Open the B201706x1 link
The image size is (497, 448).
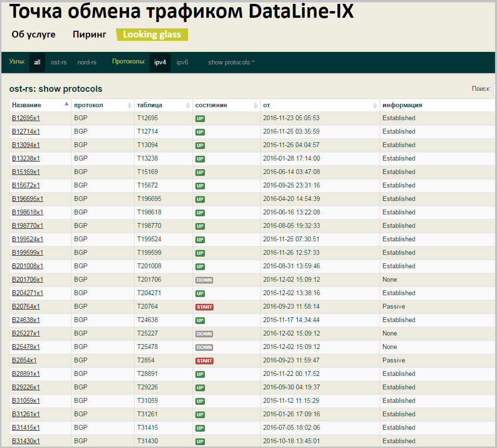click(x=27, y=280)
